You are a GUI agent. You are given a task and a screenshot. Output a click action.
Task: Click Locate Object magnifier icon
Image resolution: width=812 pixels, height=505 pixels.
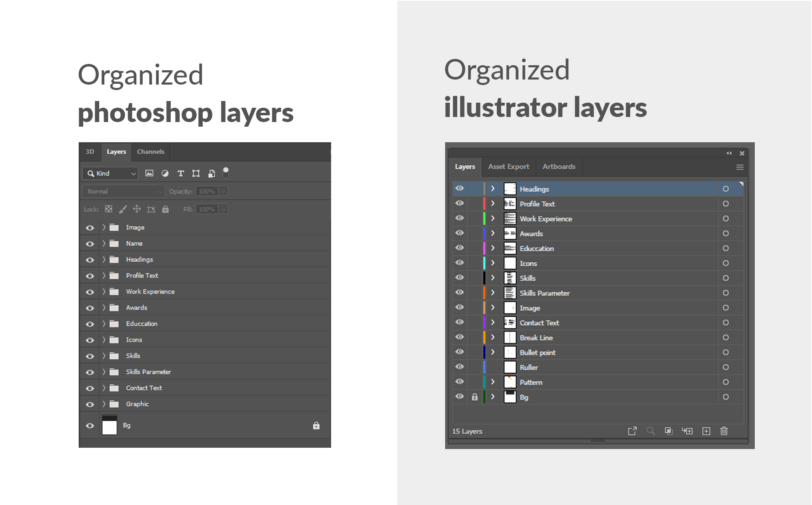pos(650,431)
